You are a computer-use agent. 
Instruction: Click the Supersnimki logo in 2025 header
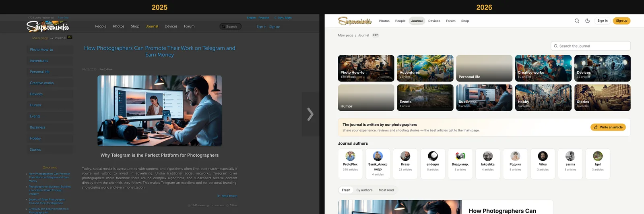click(48, 27)
